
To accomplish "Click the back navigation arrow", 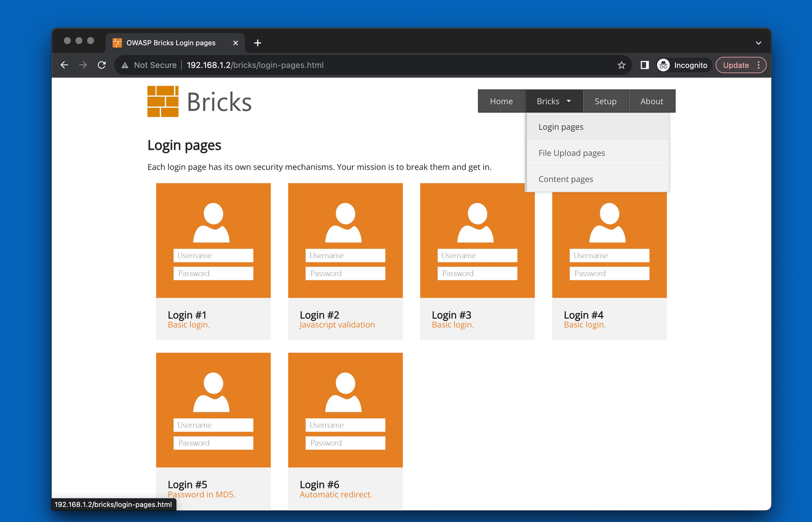I will point(64,65).
